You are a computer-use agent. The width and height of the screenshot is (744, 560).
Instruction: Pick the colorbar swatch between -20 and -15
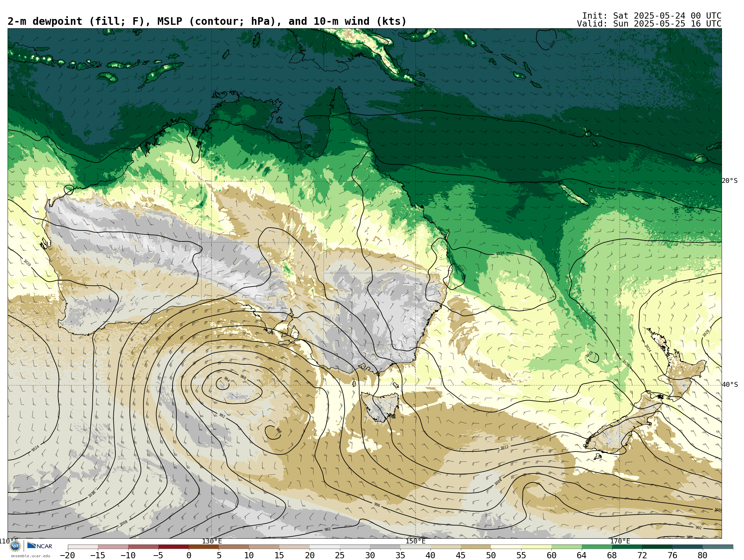(x=83, y=547)
